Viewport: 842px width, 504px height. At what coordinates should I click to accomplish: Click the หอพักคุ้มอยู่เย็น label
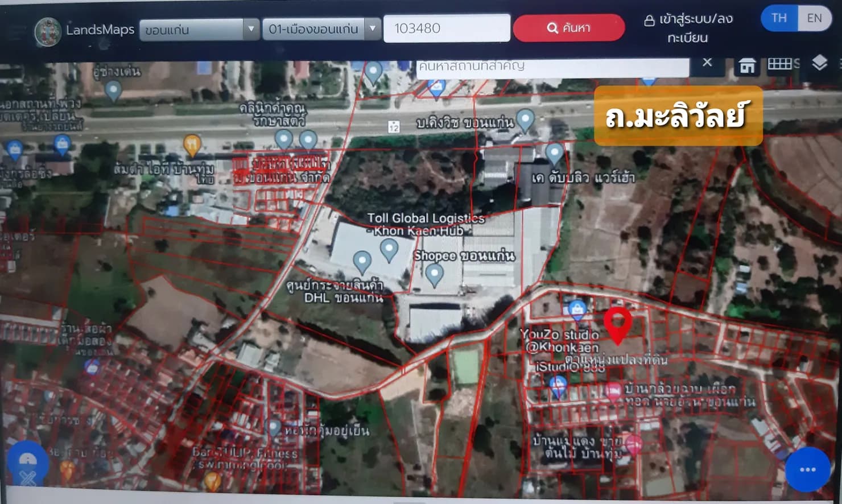(327, 431)
